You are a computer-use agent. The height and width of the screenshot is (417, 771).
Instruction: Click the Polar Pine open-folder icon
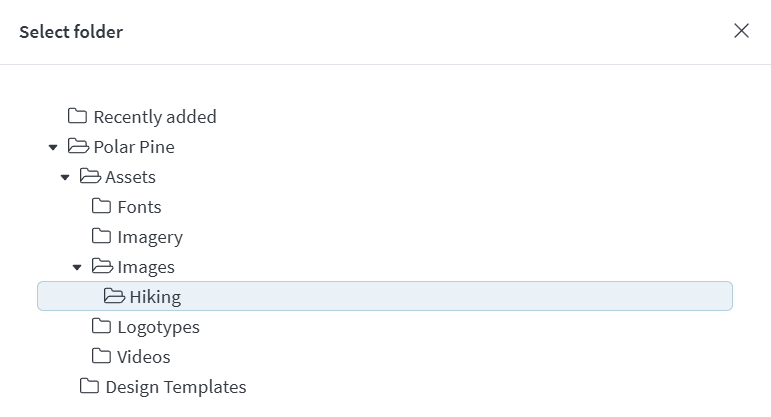tap(78, 146)
